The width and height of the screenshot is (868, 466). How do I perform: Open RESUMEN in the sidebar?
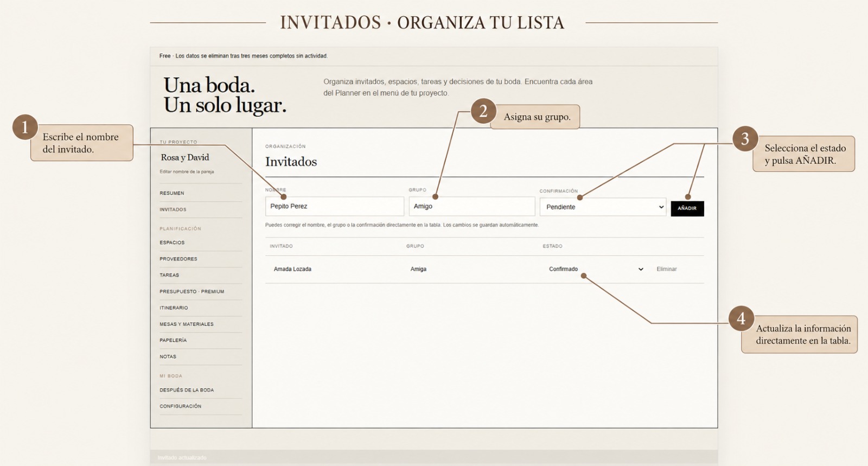coord(172,193)
